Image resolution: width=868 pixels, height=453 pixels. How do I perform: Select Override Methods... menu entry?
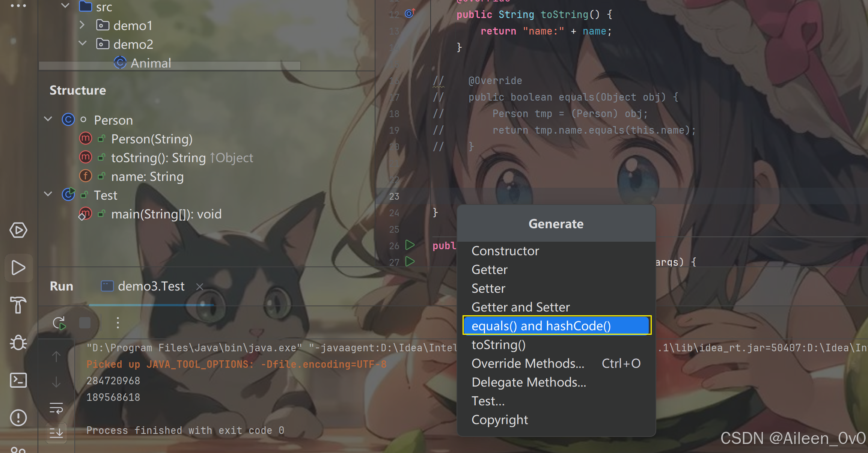[x=528, y=363]
